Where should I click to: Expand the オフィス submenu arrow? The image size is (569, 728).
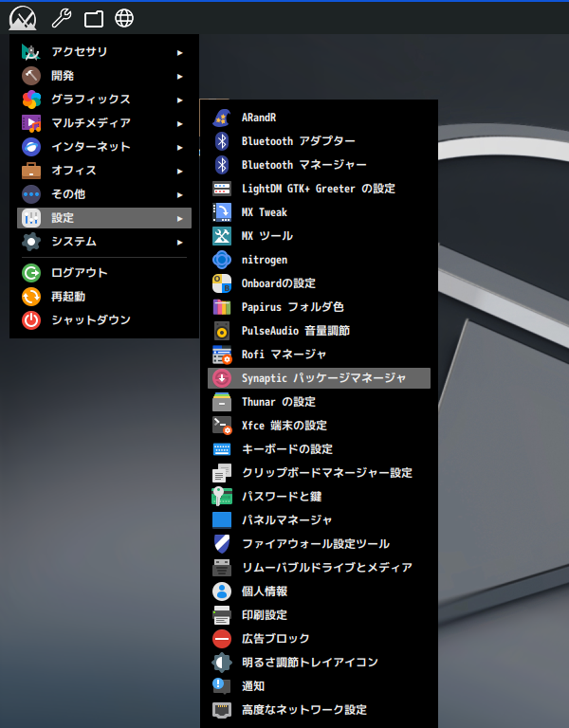tap(180, 171)
